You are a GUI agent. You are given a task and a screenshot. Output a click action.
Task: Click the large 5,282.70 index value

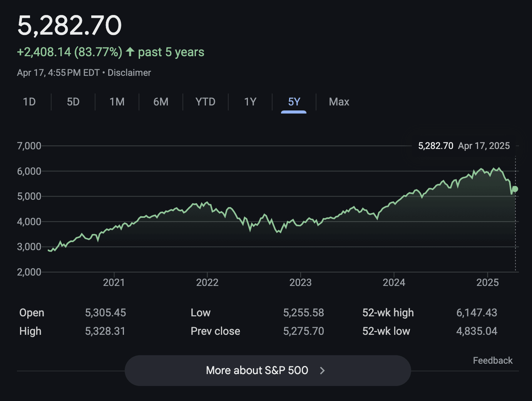[x=70, y=26]
